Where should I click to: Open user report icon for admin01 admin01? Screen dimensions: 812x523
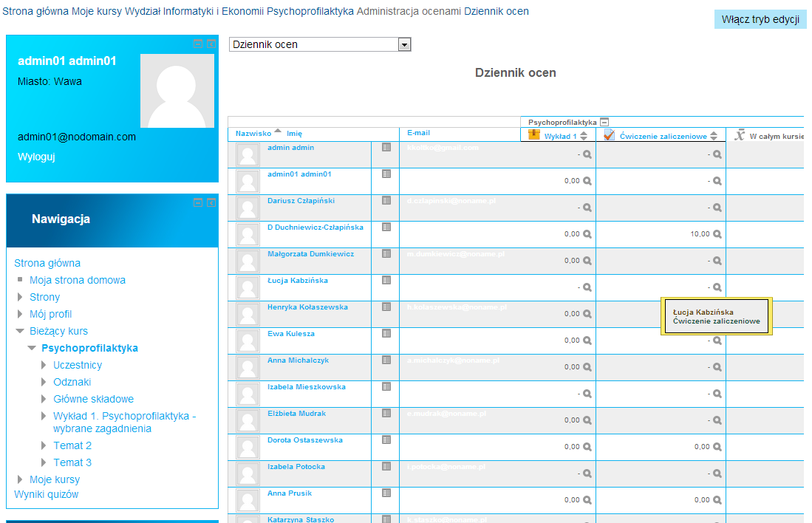coord(386,174)
